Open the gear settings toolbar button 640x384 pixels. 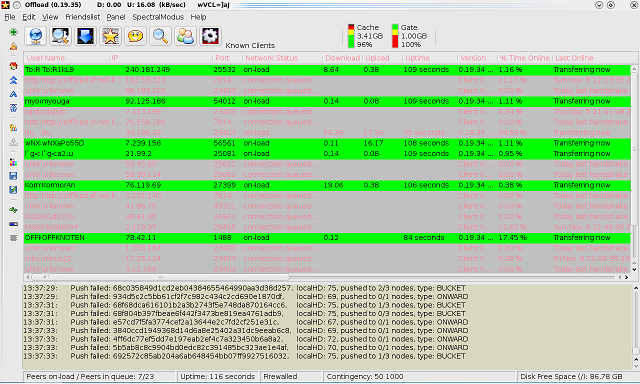(x=210, y=36)
